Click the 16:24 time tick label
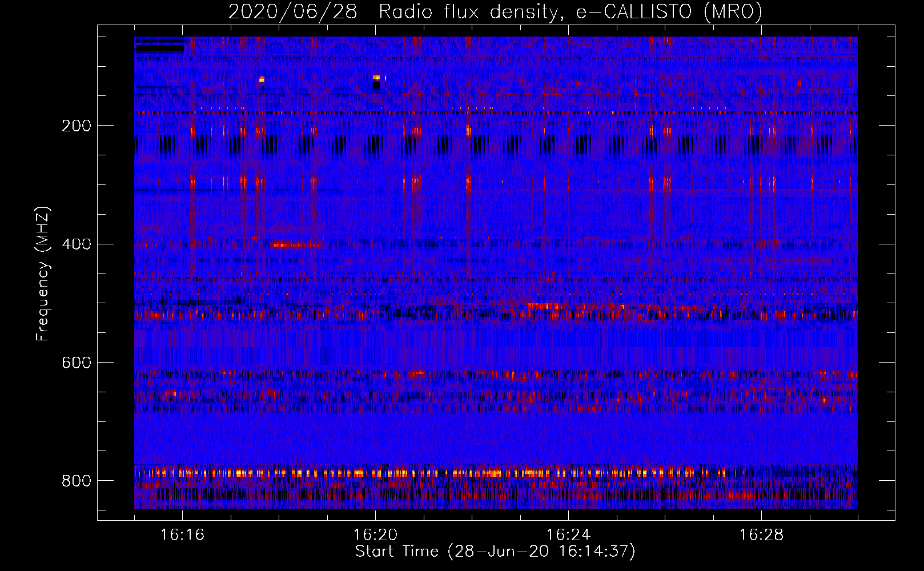Screen dimensions: 924x571 coord(568,535)
